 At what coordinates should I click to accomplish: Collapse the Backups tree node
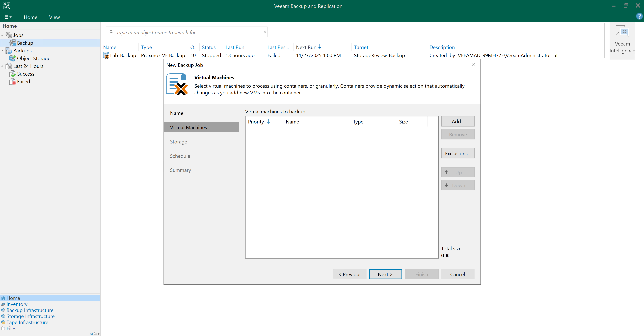click(2, 51)
